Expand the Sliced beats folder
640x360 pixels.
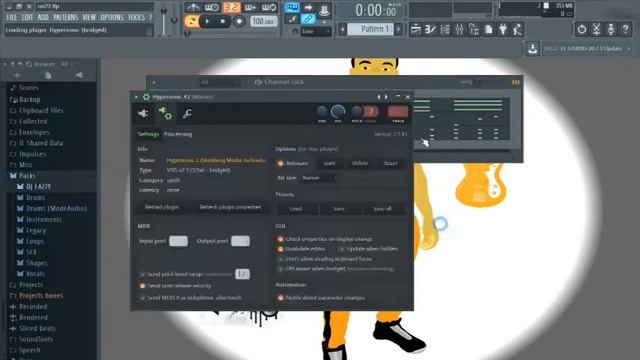[37, 329]
